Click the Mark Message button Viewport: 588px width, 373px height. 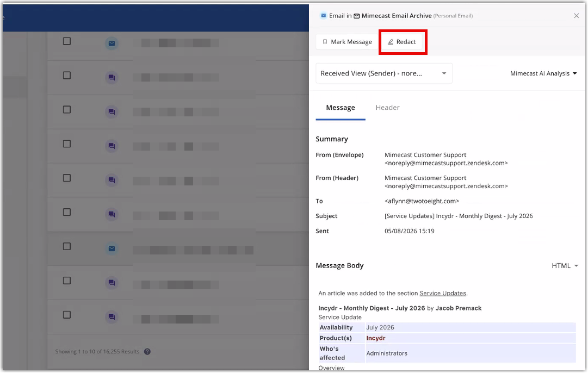click(x=347, y=42)
